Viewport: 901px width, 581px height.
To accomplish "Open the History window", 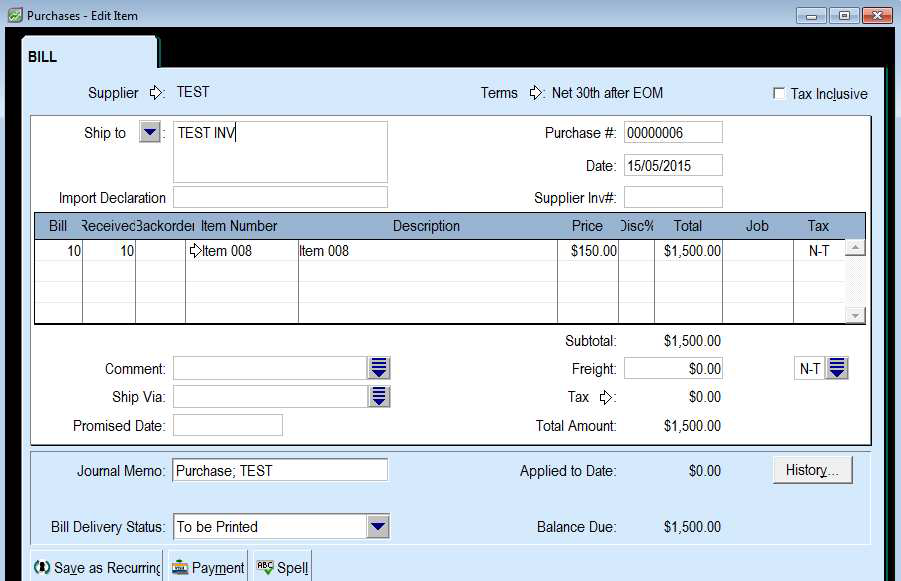I will (x=812, y=470).
